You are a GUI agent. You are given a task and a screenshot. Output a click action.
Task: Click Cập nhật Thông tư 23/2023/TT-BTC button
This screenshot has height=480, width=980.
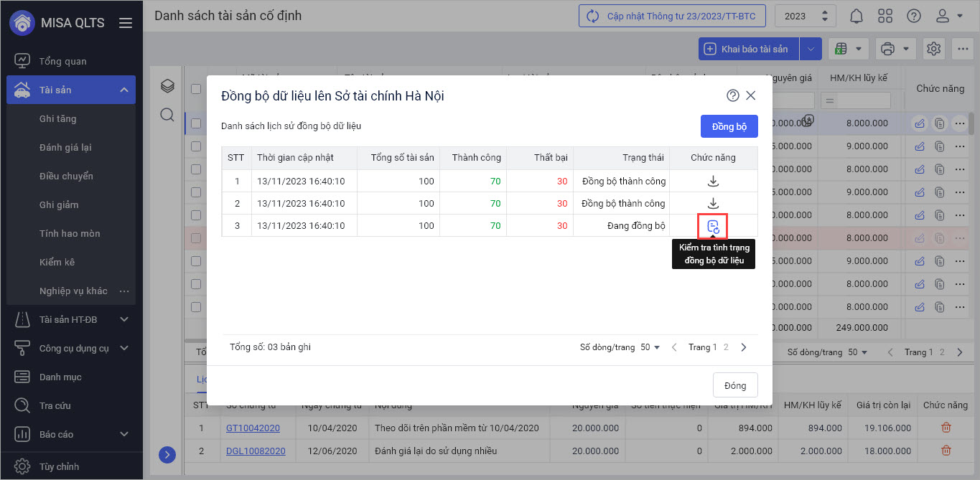672,16
